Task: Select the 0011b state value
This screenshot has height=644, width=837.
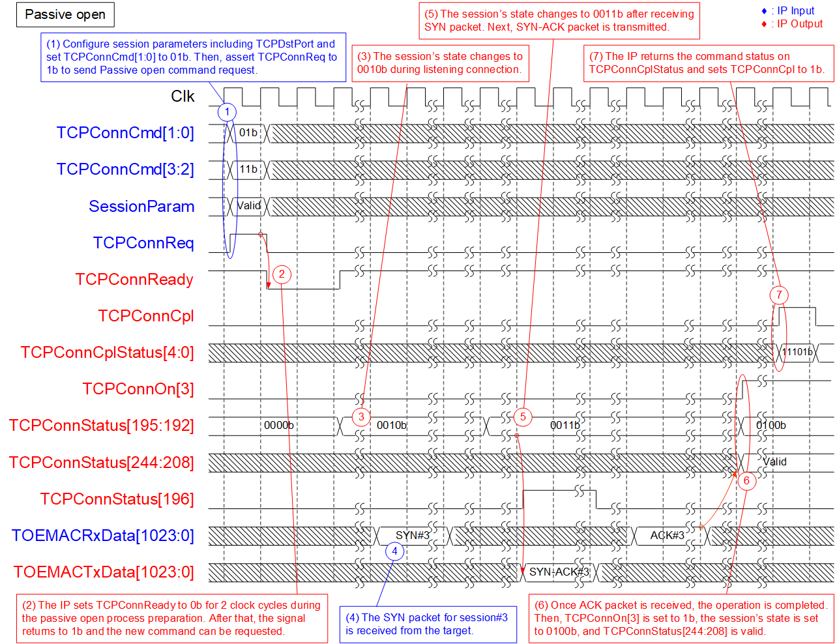Action: 565,426
